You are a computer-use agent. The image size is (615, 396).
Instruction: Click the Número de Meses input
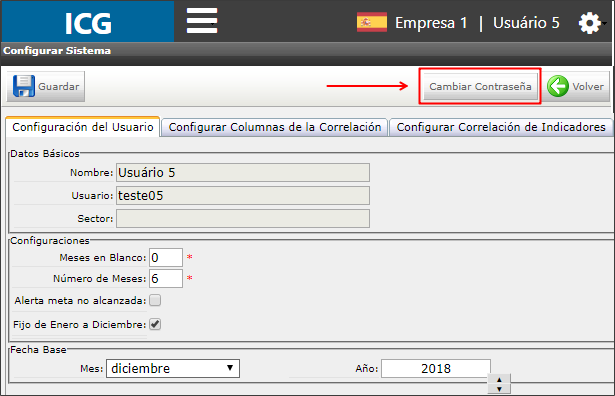(166, 278)
